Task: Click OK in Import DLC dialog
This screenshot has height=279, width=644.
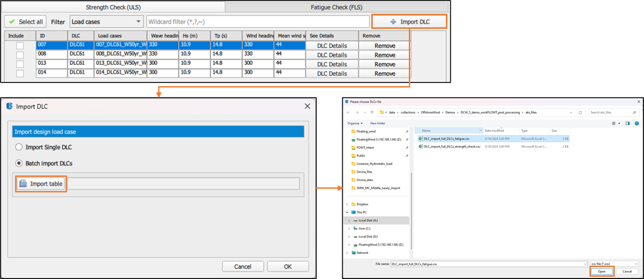Action: [x=288, y=267]
